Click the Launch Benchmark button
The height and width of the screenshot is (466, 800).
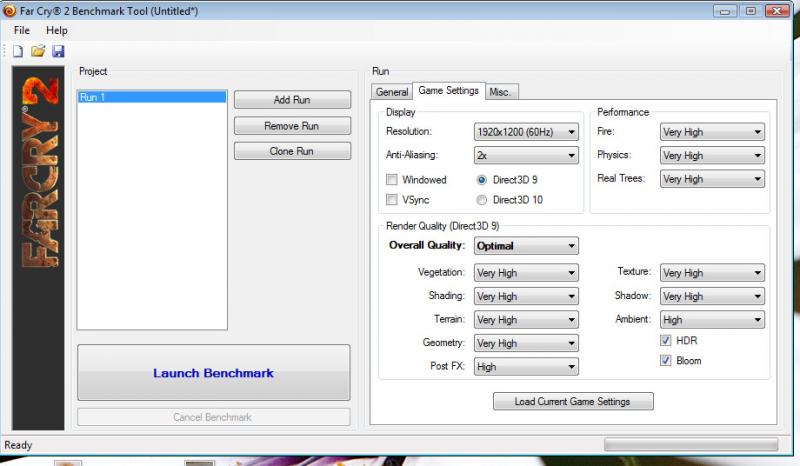[214, 373]
